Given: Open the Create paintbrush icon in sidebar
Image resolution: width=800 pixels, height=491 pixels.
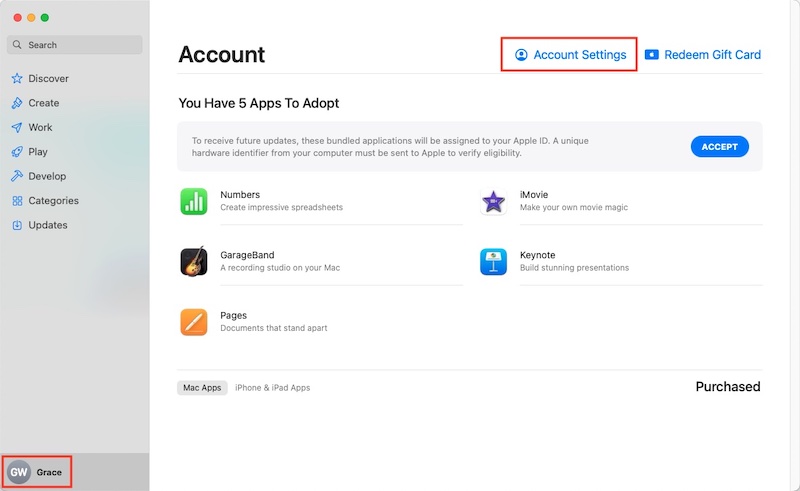Looking at the screenshot, I should (17, 103).
